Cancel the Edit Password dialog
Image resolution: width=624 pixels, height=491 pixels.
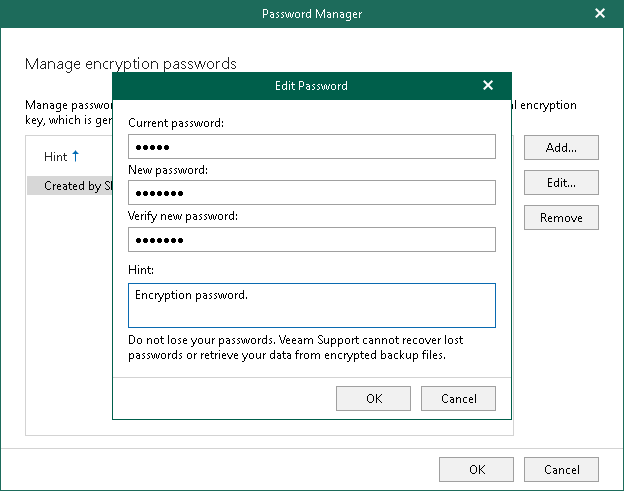click(457, 398)
